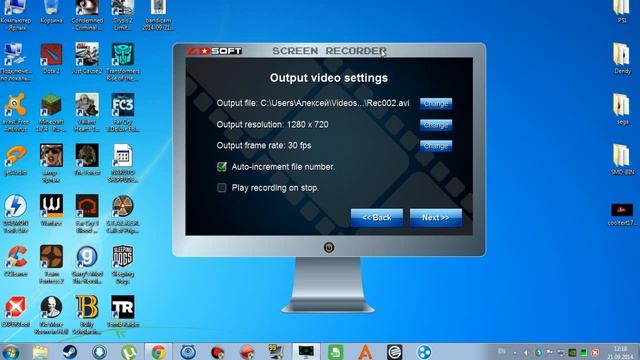
Task: Open the Windows Start menu
Action: pyautogui.click(x=10, y=352)
